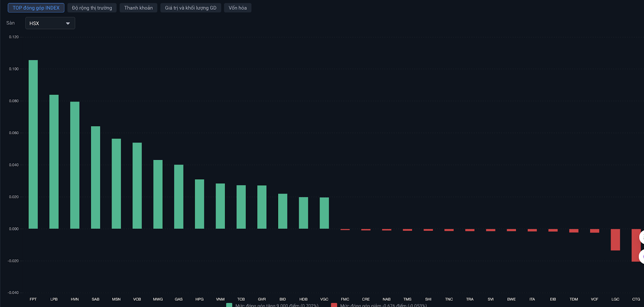Click the SAB axis label
Viewport: 644px width, 307px height.
coord(95,299)
